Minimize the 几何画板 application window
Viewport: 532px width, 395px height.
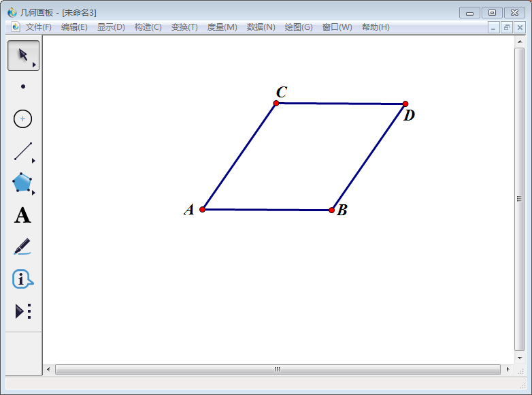click(x=469, y=13)
